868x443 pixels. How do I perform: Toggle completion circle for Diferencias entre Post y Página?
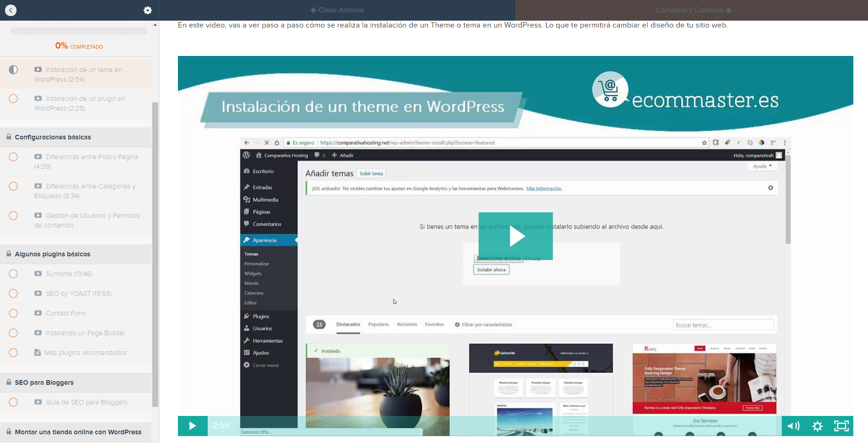point(13,157)
